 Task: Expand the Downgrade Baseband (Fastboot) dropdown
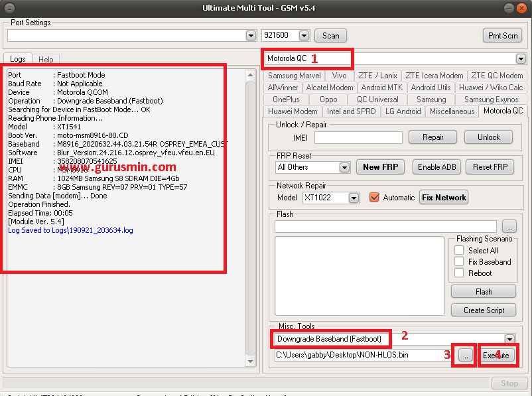(509, 339)
